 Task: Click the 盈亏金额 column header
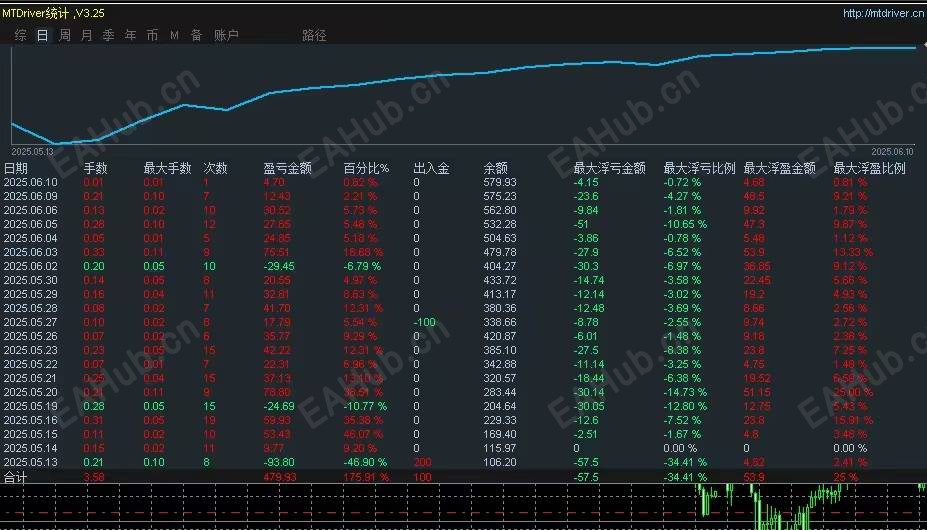click(x=287, y=169)
